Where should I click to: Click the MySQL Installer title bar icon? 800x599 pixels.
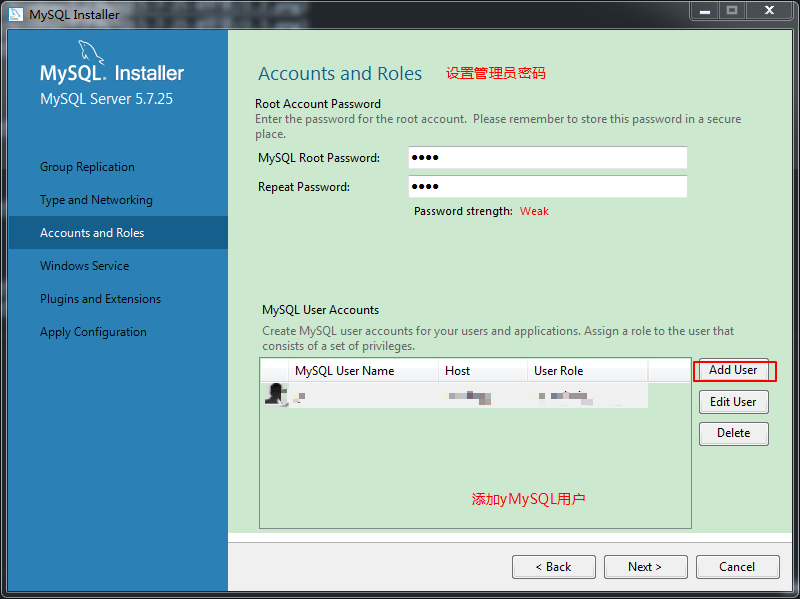point(14,14)
